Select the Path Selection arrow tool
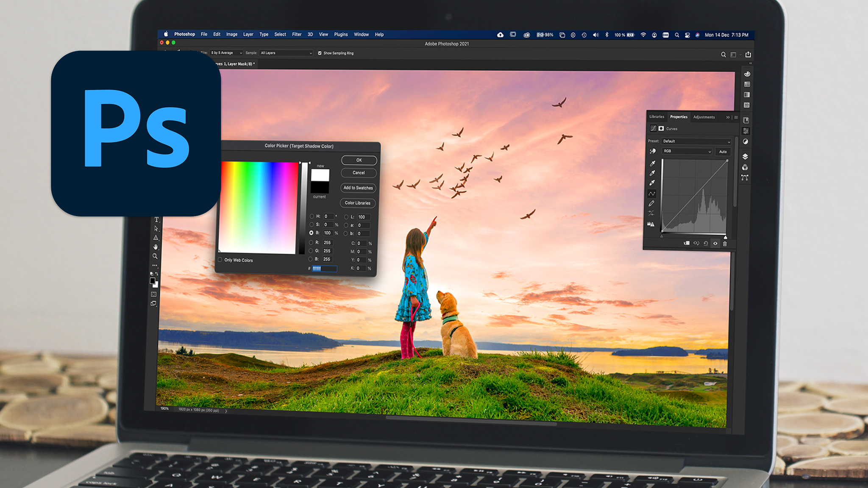 pyautogui.click(x=156, y=229)
